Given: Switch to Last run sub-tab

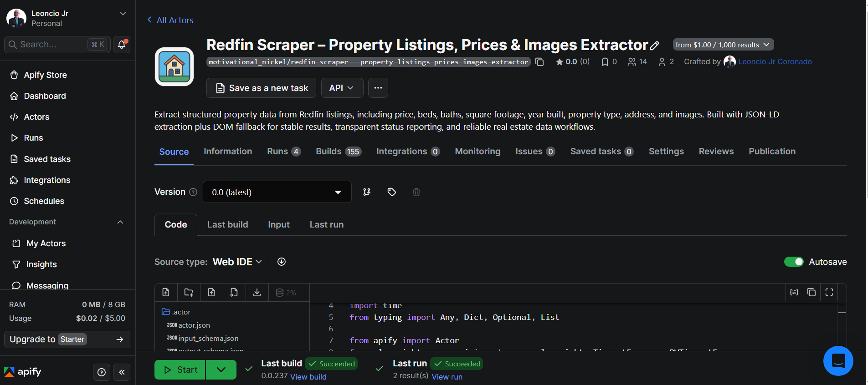Looking at the screenshot, I should (327, 224).
